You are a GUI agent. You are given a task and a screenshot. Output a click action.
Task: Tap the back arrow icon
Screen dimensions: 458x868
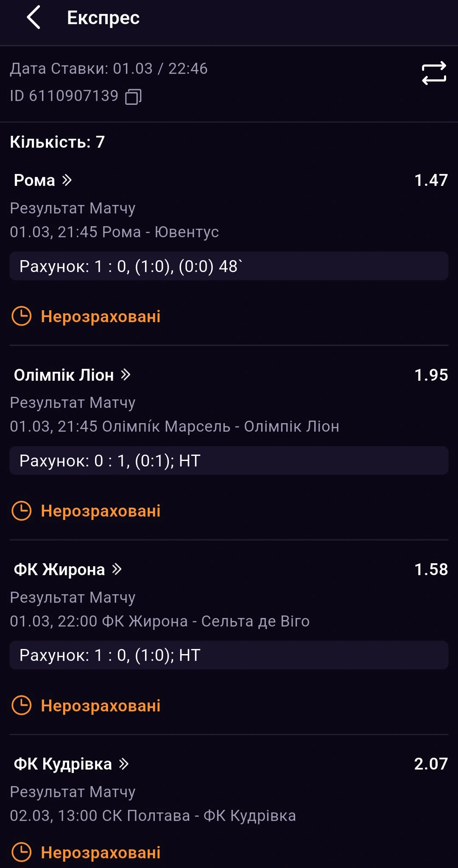tap(34, 17)
